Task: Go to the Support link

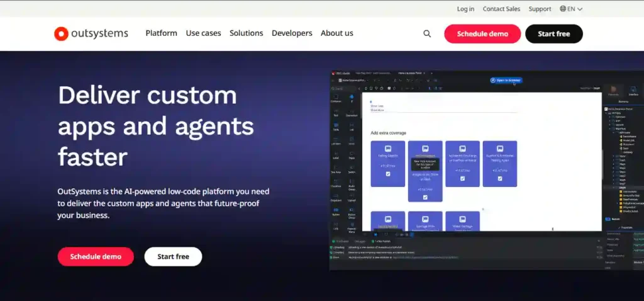Action: pos(540,9)
